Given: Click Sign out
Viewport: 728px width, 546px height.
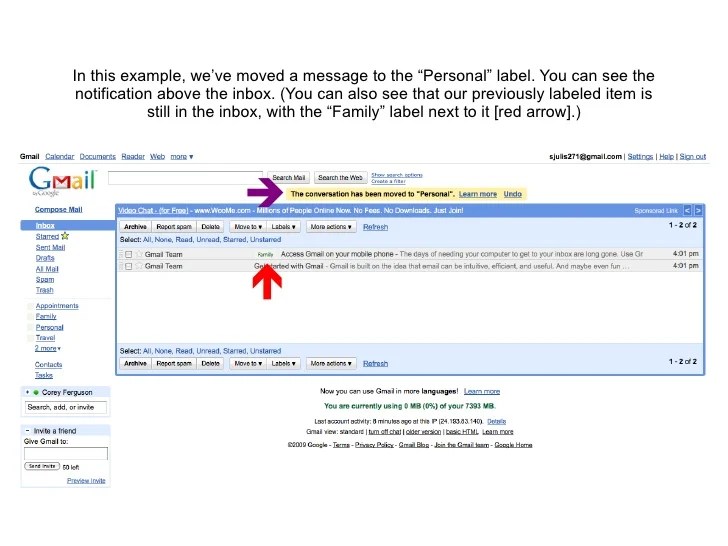Looking at the screenshot, I should (693, 156).
